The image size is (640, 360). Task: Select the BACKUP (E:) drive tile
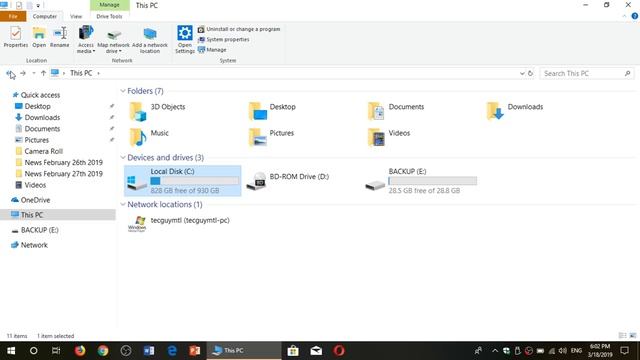pos(421,181)
